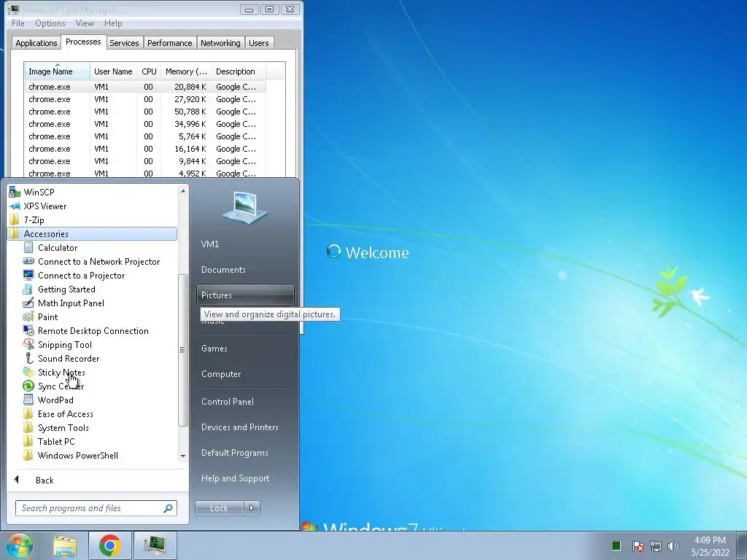Open Sound Recorder microphone icon
The height and width of the screenshot is (560, 747).
click(x=28, y=359)
